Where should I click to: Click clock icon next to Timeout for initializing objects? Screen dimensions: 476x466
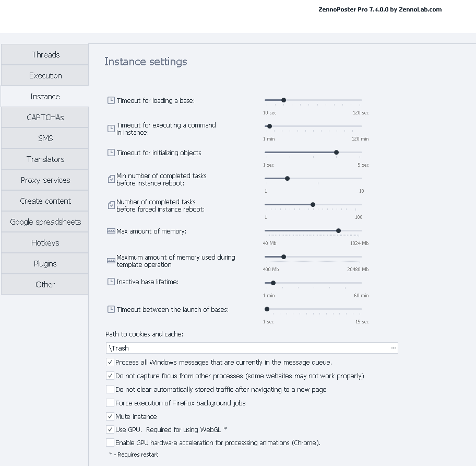click(x=111, y=153)
